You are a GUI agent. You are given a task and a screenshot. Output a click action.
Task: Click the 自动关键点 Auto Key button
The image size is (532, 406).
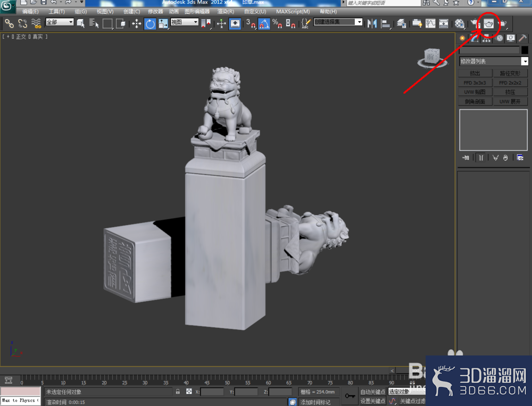point(373,392)
